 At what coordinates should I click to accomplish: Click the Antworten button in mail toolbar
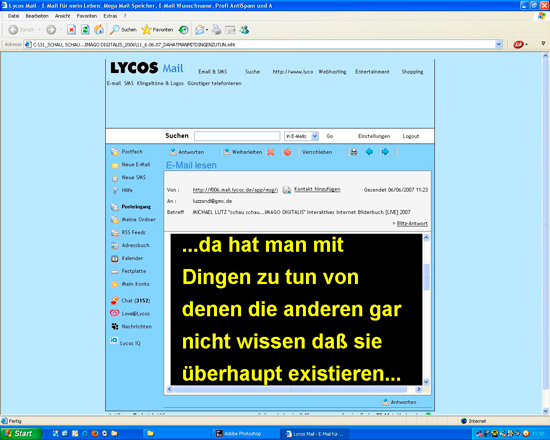coord(187,152)
